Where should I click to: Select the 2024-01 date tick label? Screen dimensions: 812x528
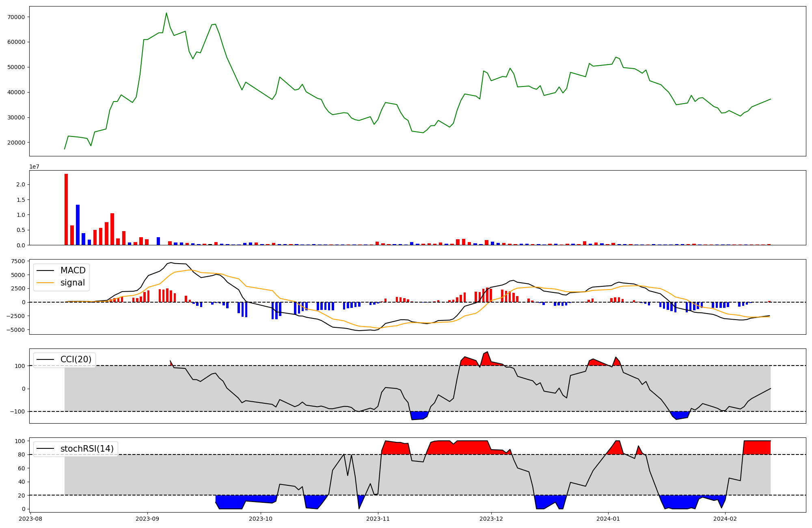click(x=608, y=519)
